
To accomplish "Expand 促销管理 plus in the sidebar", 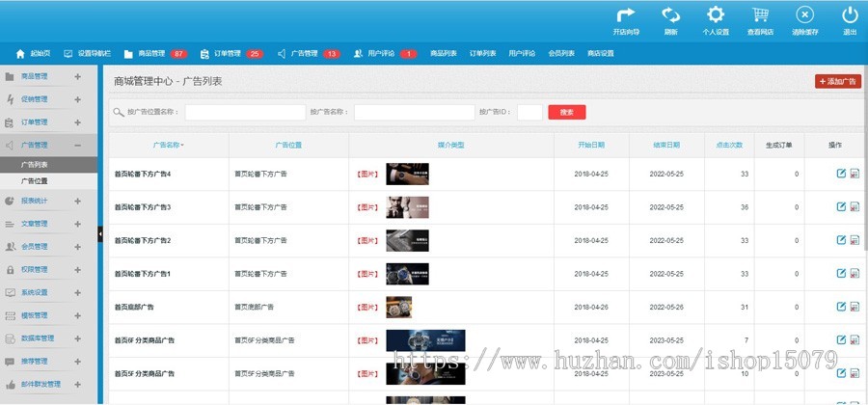I will click(77, 99).
